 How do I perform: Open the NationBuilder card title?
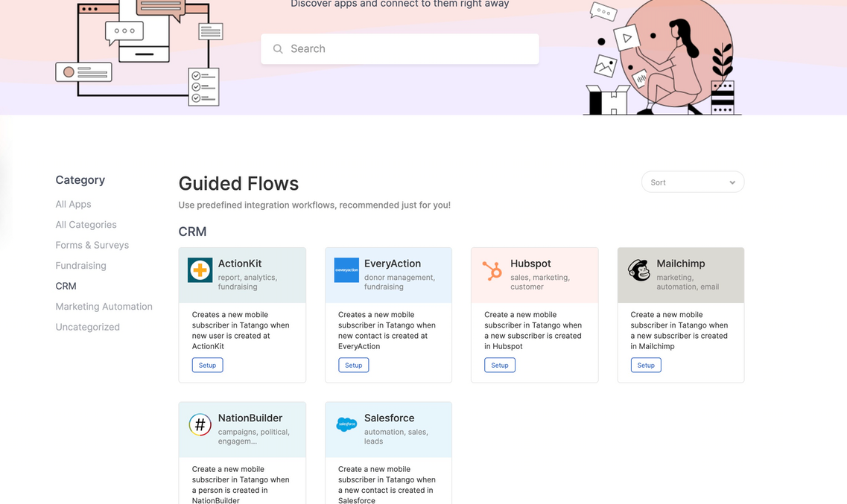point(250,418)
